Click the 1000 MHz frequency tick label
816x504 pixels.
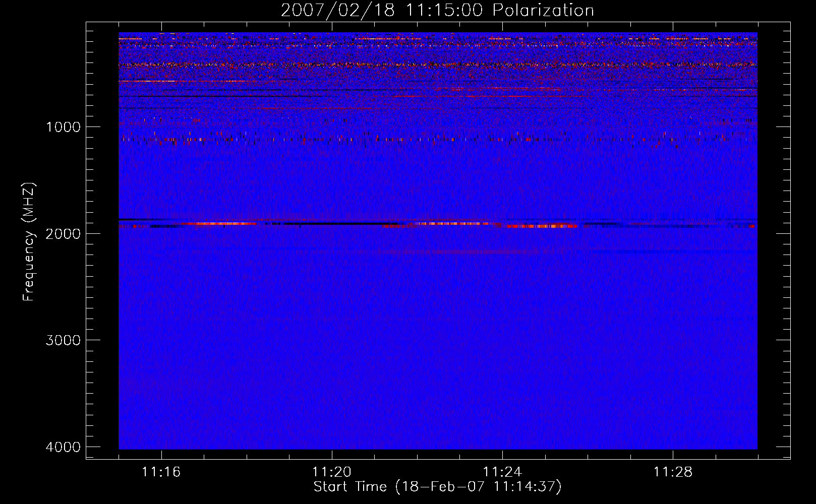pyautogui.click(x=63, y=127)
